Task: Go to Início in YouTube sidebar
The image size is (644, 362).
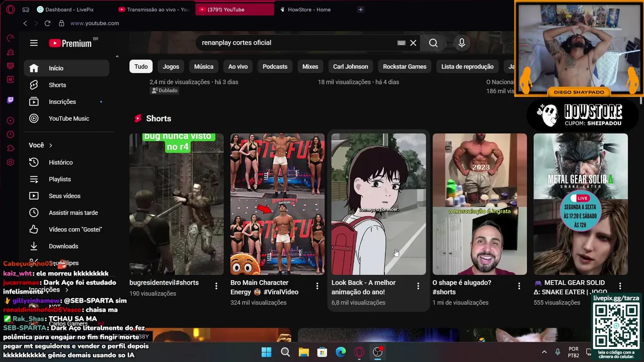Action: click(x=66, y=68)
